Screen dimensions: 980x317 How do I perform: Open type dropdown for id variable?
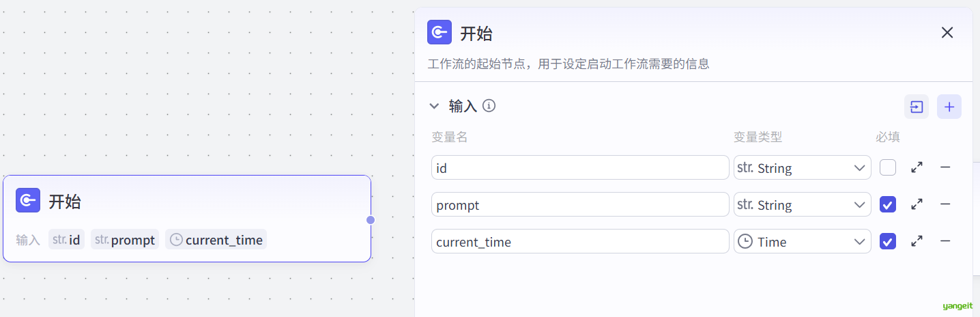click(802, 167)
